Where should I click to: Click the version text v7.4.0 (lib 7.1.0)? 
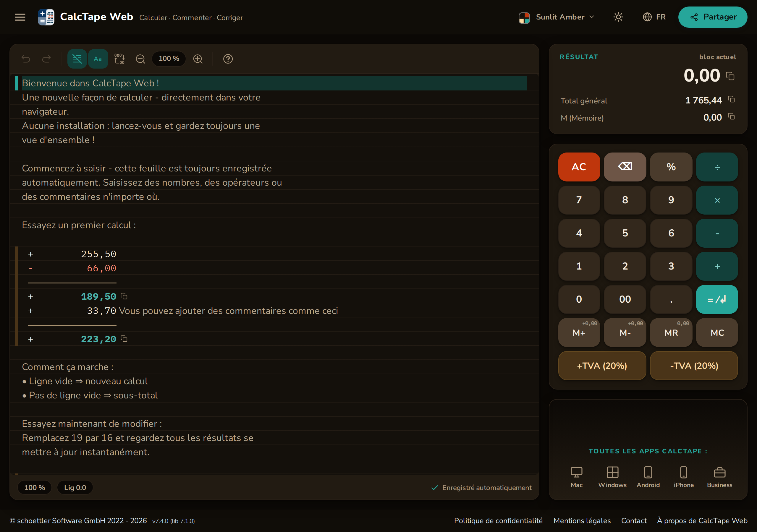[x=173, y=521]
